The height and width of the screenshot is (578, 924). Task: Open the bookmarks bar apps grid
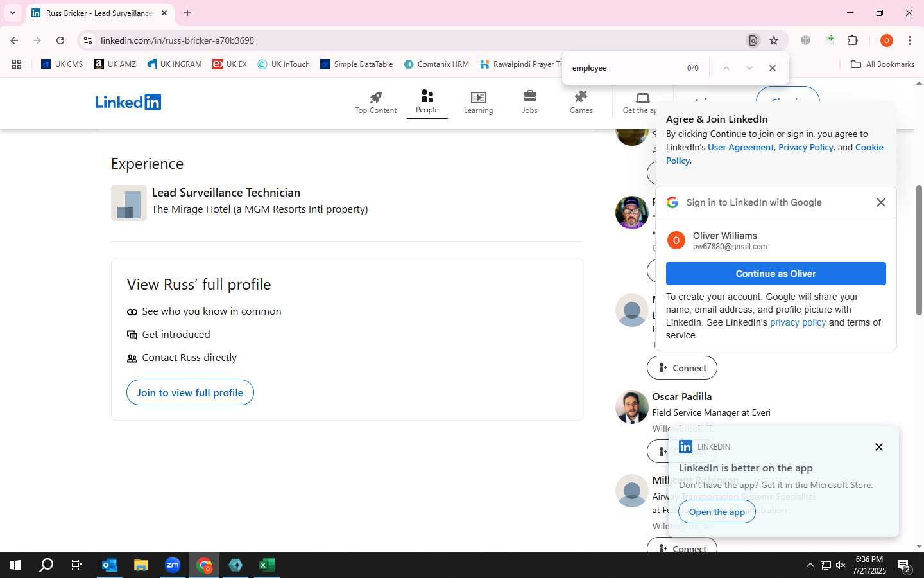17,64
